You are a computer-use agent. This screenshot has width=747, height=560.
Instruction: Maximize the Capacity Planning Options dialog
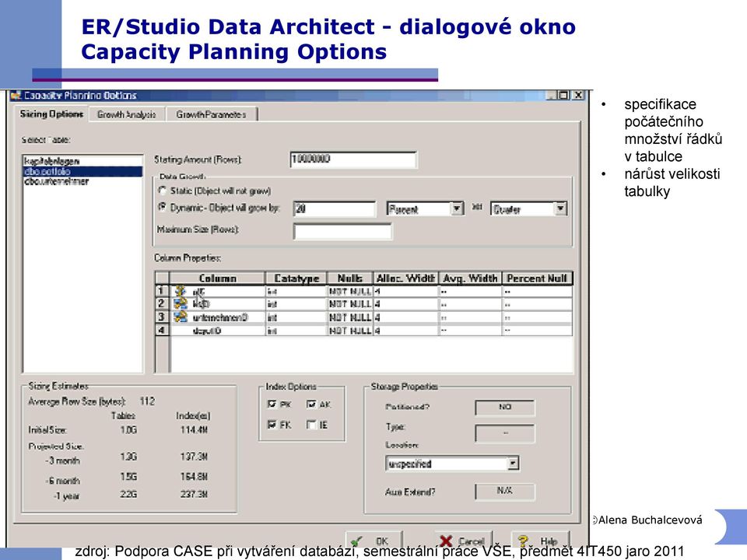click(x=563, y=95)
